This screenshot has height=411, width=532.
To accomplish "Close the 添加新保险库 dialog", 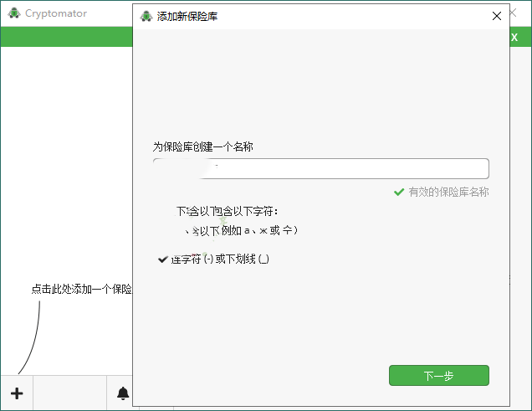I will (x=497, y=16).
